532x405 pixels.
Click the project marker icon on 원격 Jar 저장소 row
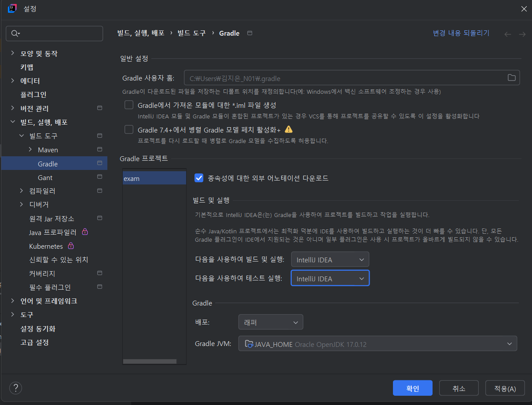click(99, 218)
